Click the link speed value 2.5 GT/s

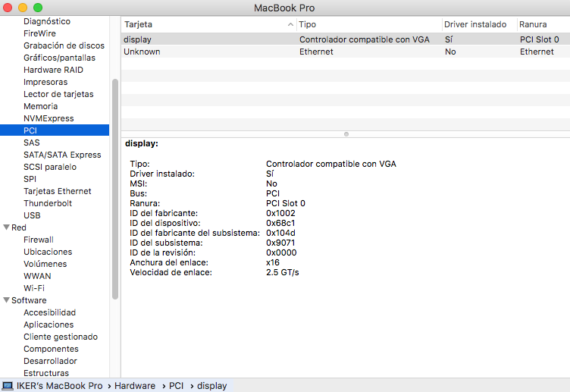tap(283, 272)
